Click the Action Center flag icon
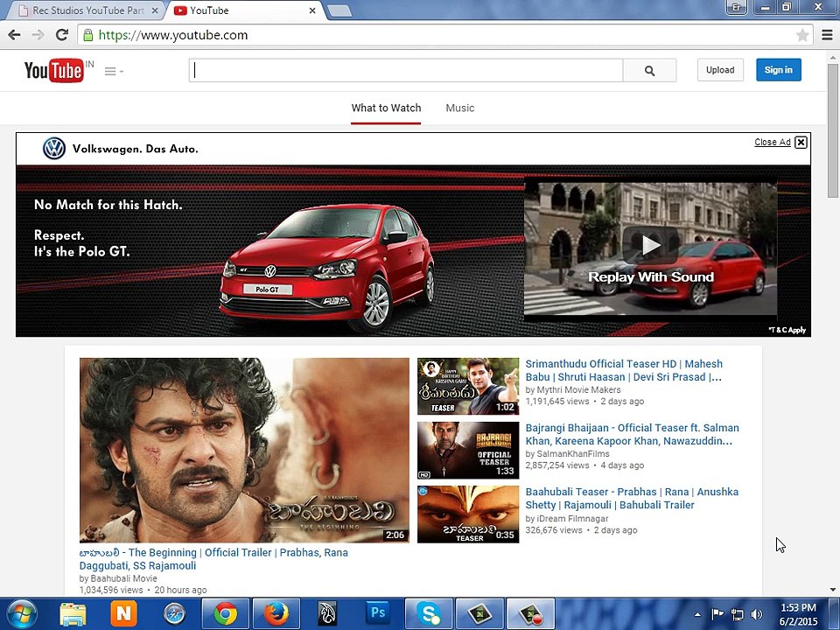The width and height of the screenshot is (840, 630). pos(717,614)
